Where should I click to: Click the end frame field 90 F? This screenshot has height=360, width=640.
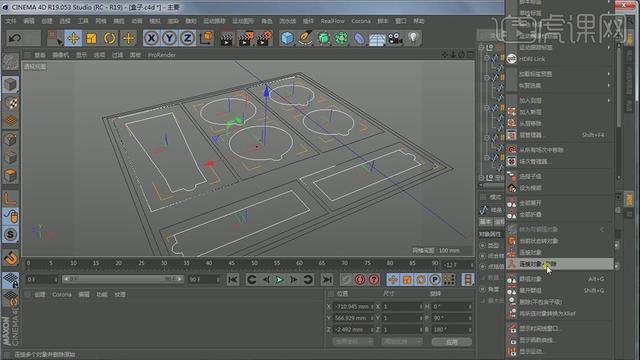click(203, 280)
